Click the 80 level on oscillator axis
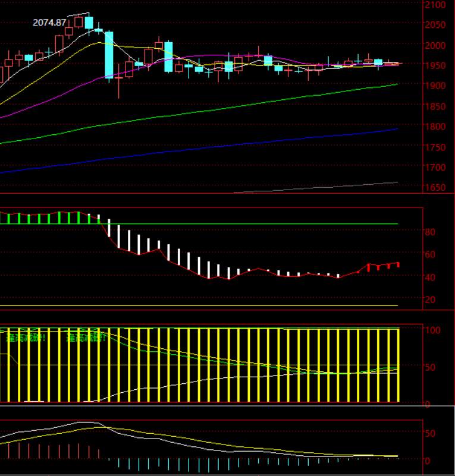Image resolution: width=455 pixels, height=476 pixels. click(x=430, y=232)
